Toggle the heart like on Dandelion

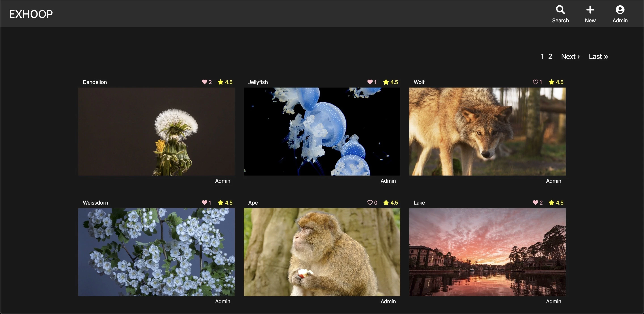204,82
